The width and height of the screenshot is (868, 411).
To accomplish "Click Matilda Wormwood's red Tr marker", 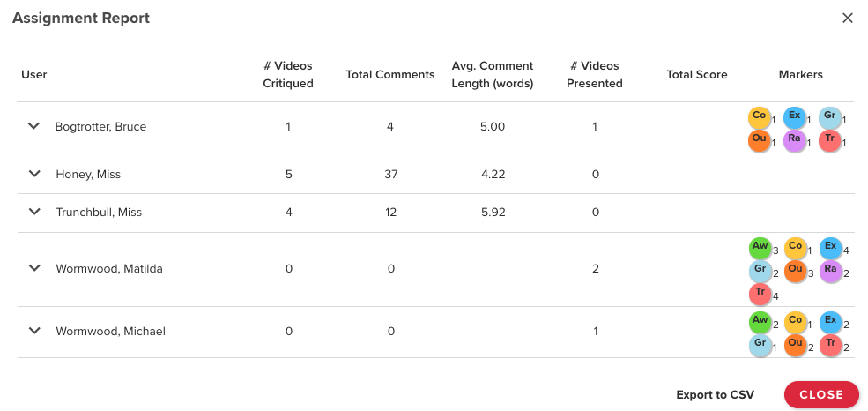I will point(760,294).
